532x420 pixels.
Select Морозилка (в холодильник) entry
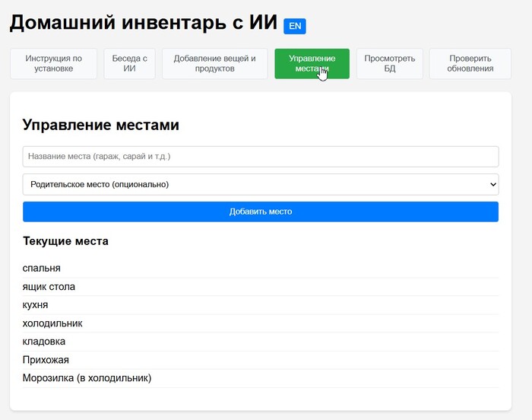point(87,378)
